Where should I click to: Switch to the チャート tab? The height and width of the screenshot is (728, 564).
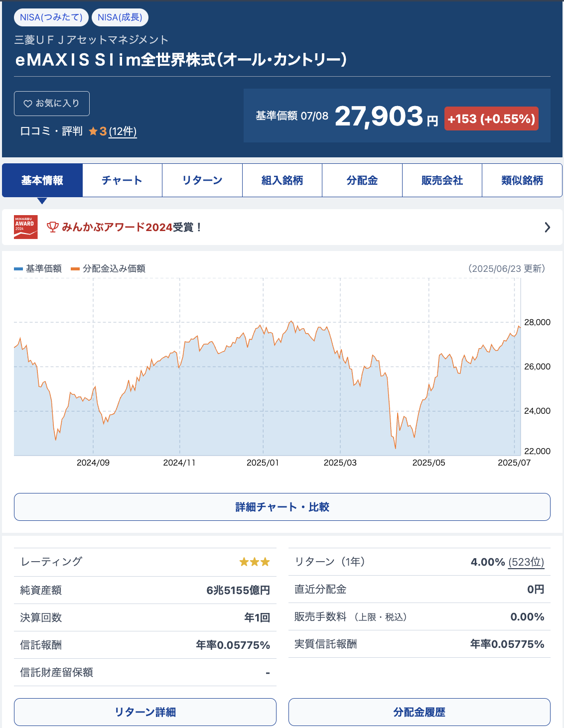[x=122, y=180]
